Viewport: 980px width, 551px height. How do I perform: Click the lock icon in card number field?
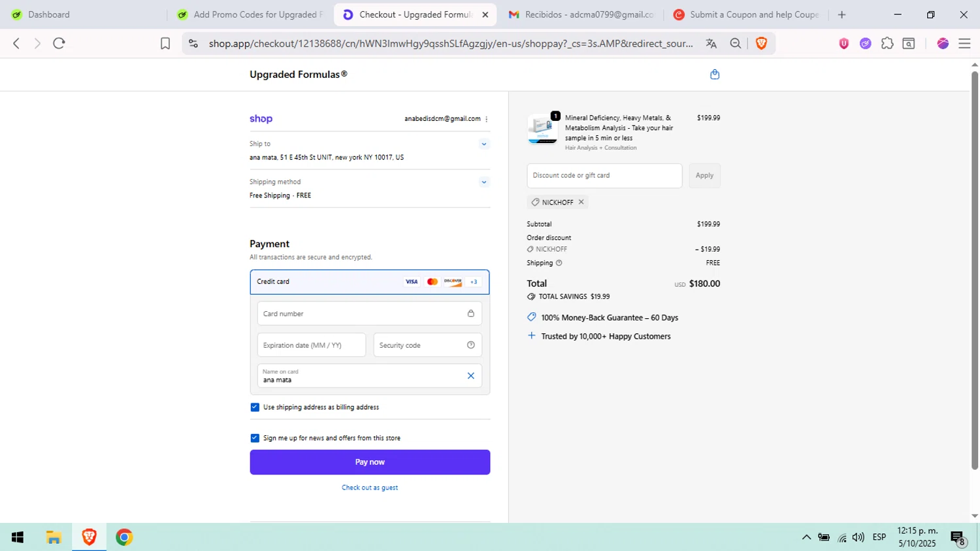[x=470, y=314]
